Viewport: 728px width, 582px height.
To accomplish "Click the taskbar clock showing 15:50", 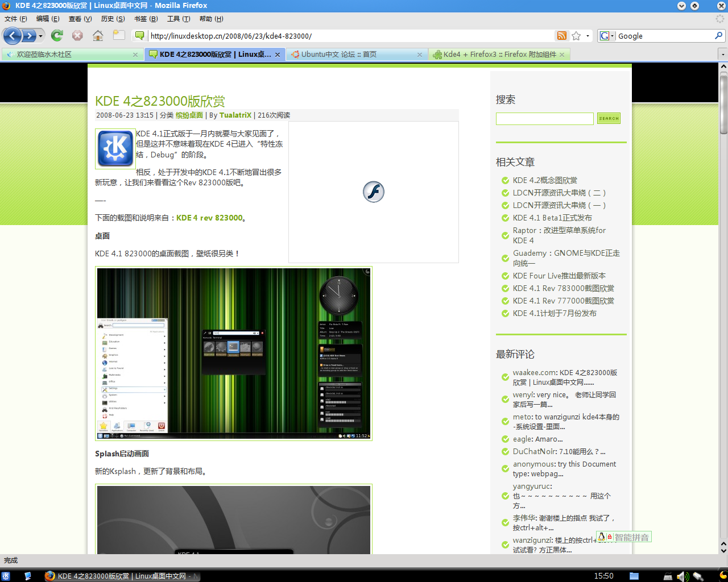I will [603, 576].
